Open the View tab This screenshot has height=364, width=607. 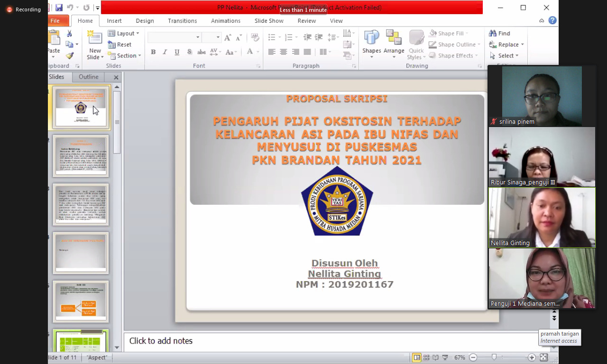(336, 21)
